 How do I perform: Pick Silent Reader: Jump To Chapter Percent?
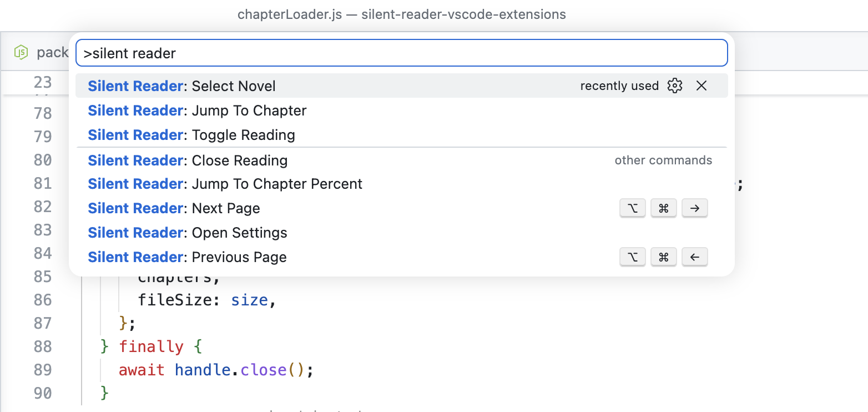(401, 184)
